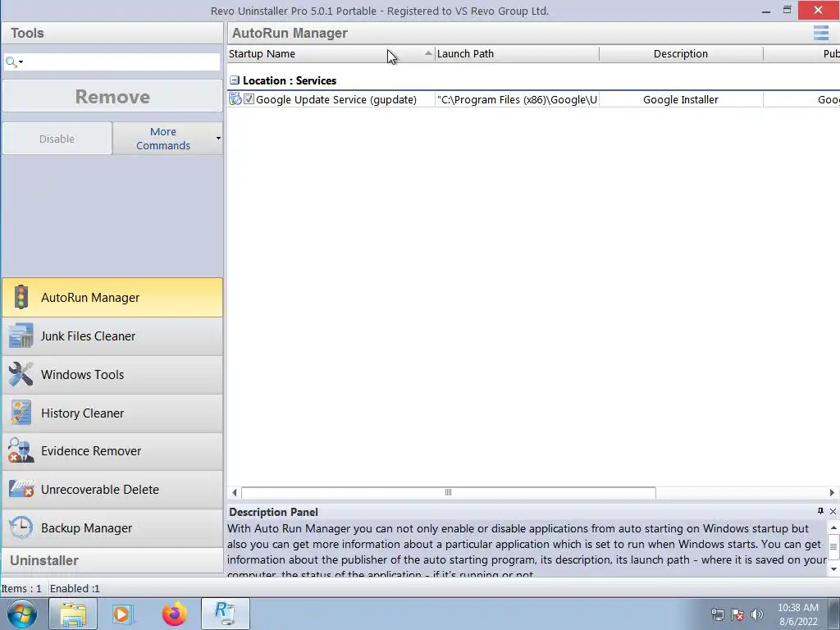This screenshot has height=630, width=840.
Task: Sort by the Launch Path column
Action: tap(517, 53)
